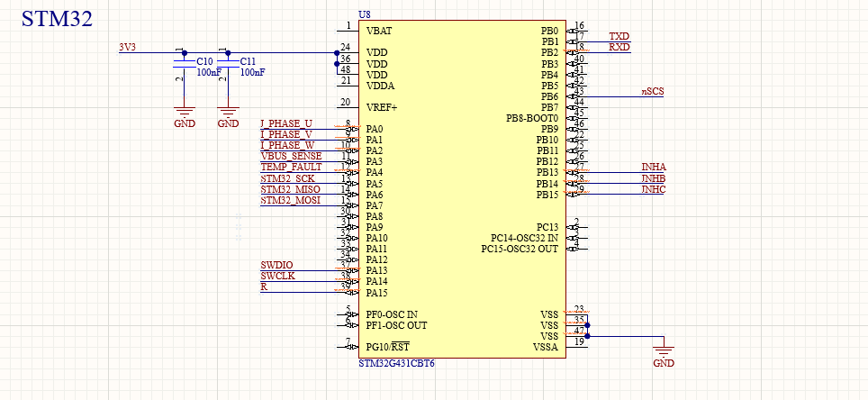868x400 pixels.
Task: Select the PC15-OSC32 OUT pin name
Action: [x=520, y=249]
